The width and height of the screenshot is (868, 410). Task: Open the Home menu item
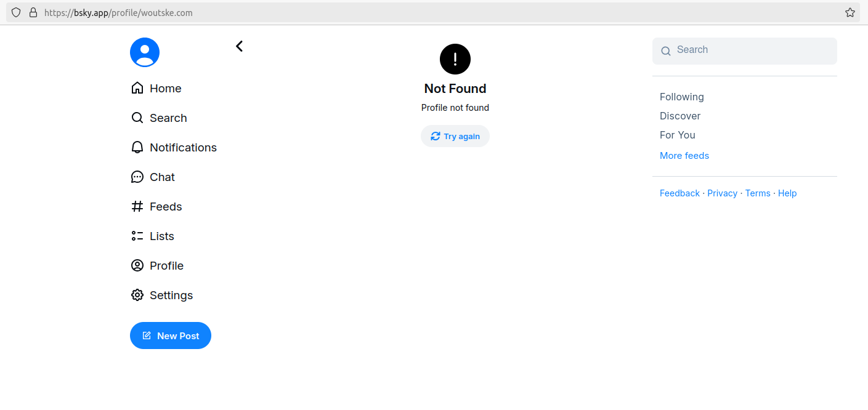click(x=166, y=88)
